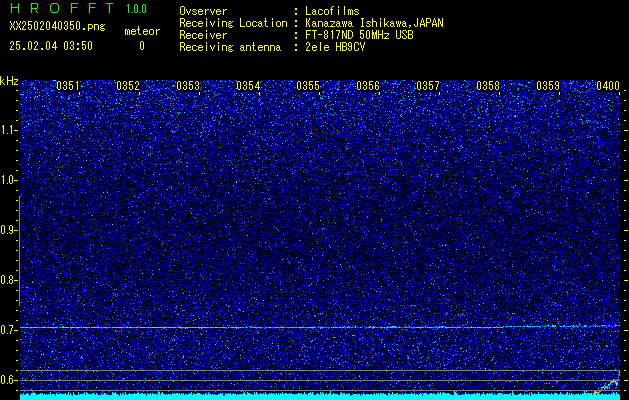Viewport: 629px width, 400px height.
Task: Click the kHz axis unit label
Action: point(9,81)
